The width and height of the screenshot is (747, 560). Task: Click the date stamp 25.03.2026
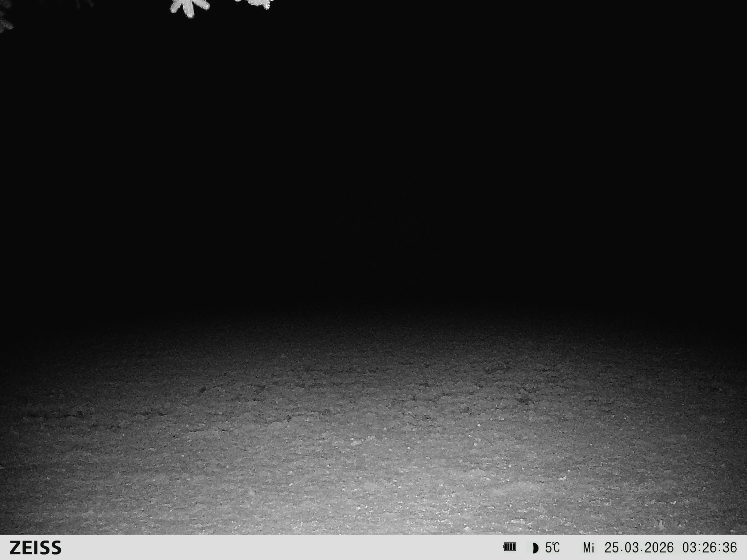click(638, 548)
